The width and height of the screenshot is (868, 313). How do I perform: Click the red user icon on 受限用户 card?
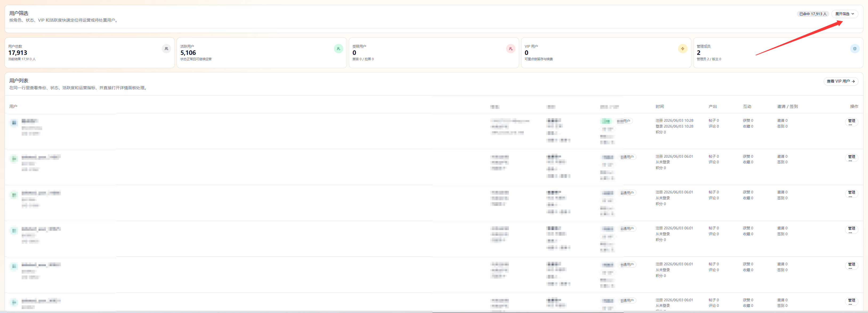[511, 49]
